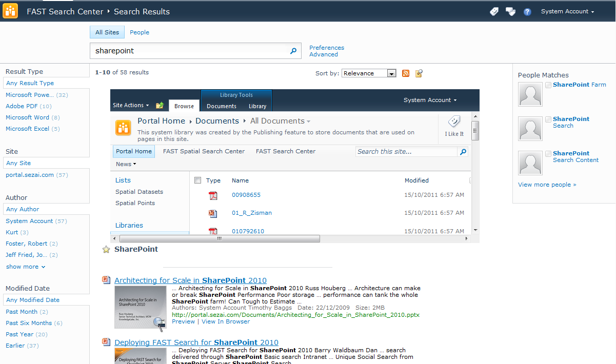Image resolution: width=616 pixels, height=364 pixels.
Task: Open the Documents ribbon tab
Action: point(222,106)
